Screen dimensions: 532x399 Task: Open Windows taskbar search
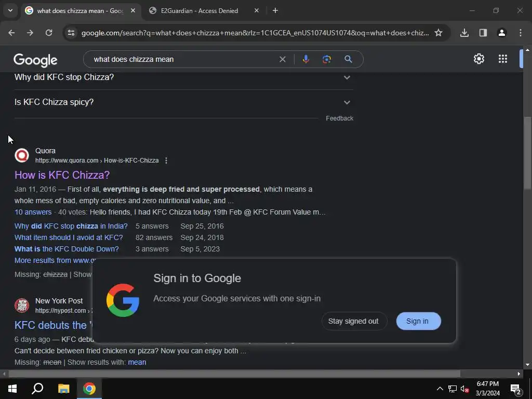tap(37, 389)
